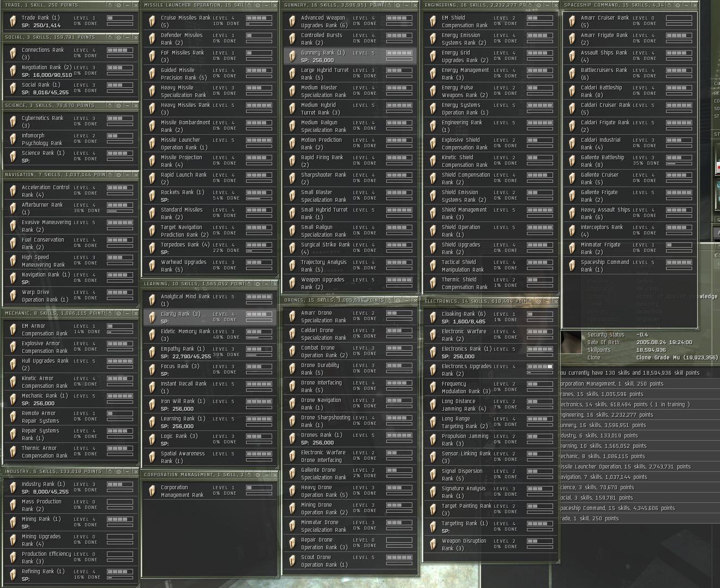Expand the Mechanic, 8 skills group row
Image resolution: width=720 pixels, height=588 pixels.
click(x=639, y=456)
